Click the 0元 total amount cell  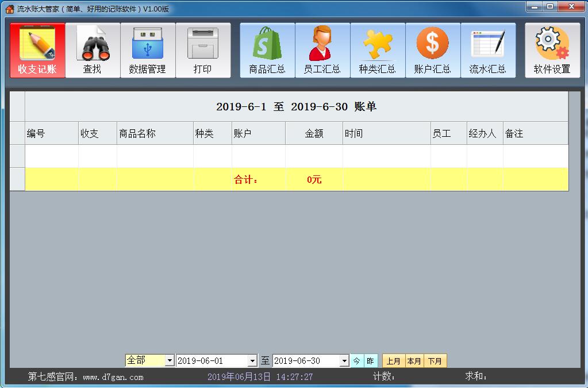314,179
